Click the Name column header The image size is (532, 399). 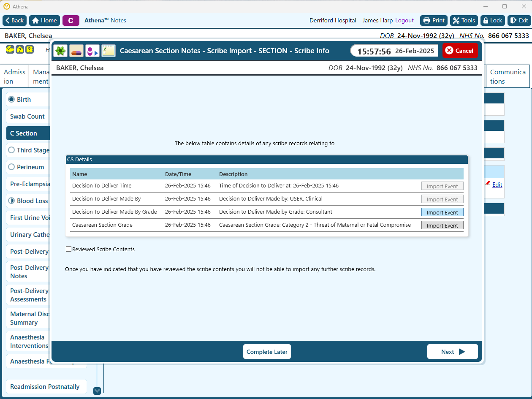(79, 174)
